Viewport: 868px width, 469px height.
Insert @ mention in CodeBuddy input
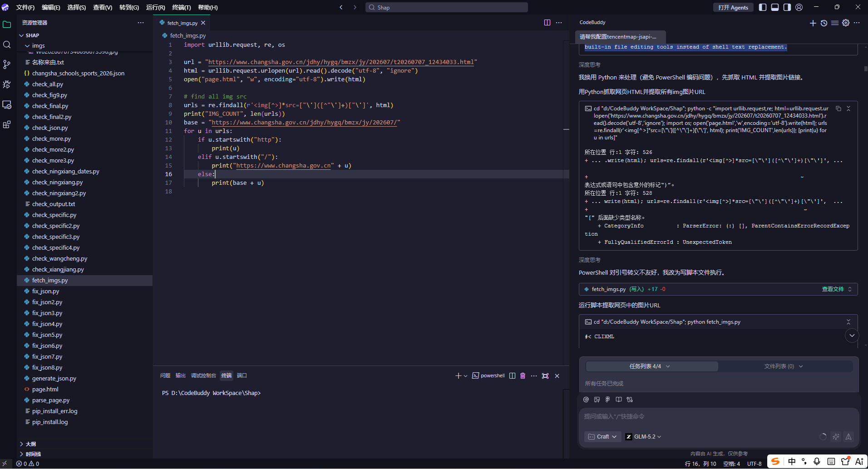click(586, 400)
